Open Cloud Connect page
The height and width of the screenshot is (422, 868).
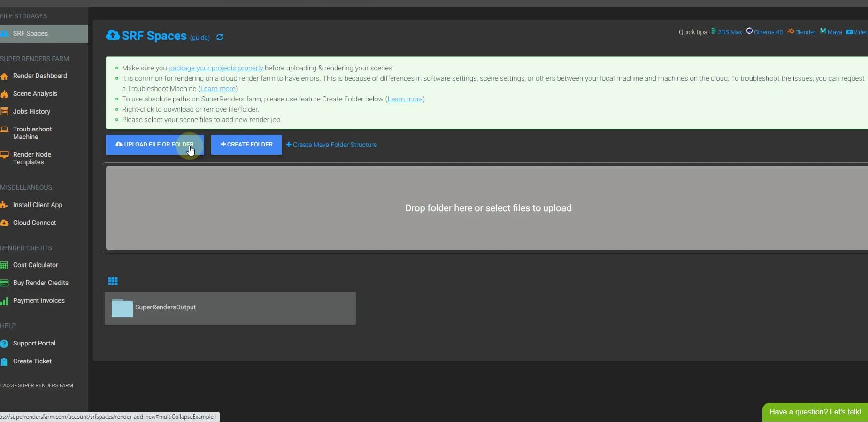click(34, 223)
